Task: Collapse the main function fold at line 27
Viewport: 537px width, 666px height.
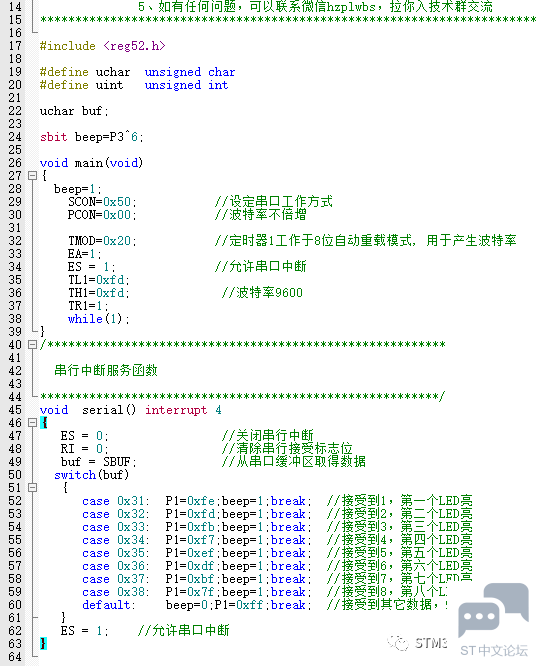Action: click(x=32, y=175)
